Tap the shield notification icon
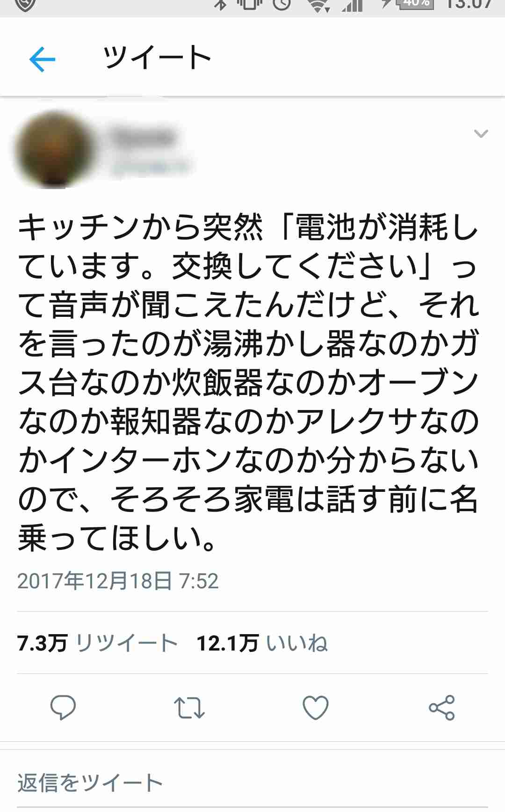The width and height of the screenshot is (505, 812). tap(25, 5)
